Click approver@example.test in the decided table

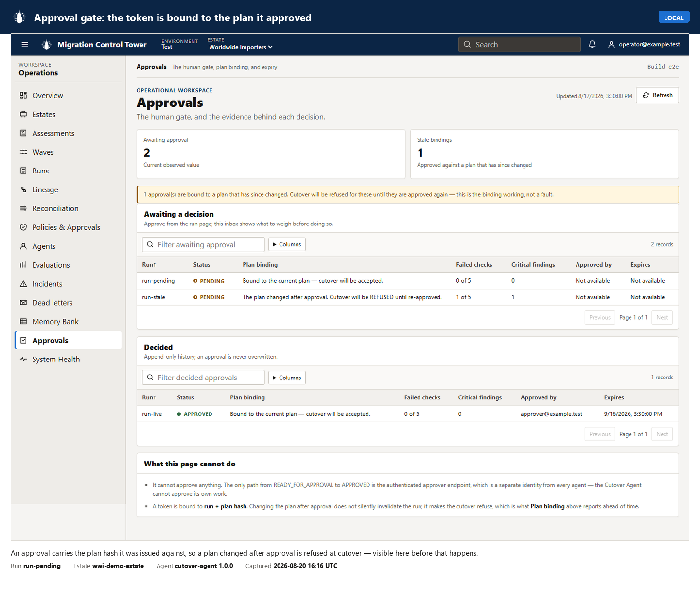[x=551, y=414]
